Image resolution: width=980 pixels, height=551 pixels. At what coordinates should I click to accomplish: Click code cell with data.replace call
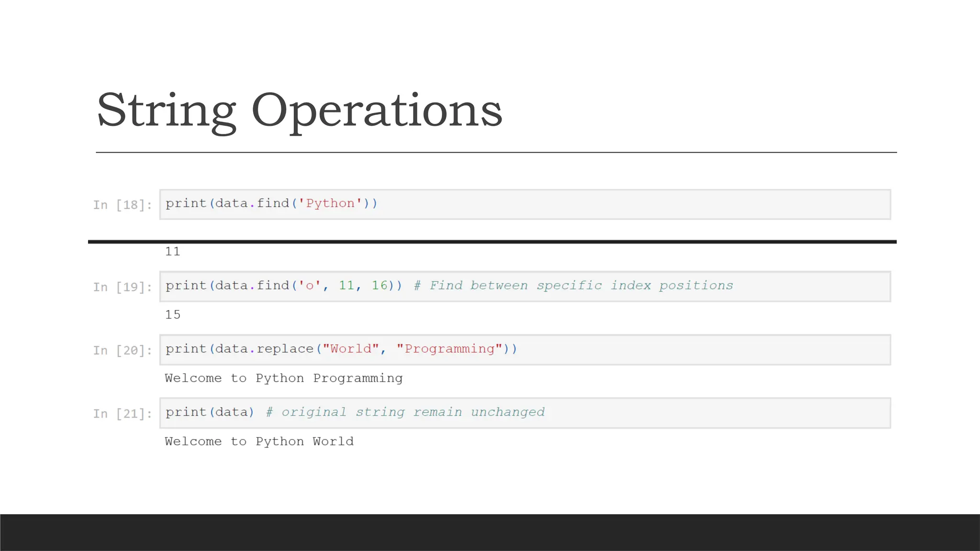525,350
